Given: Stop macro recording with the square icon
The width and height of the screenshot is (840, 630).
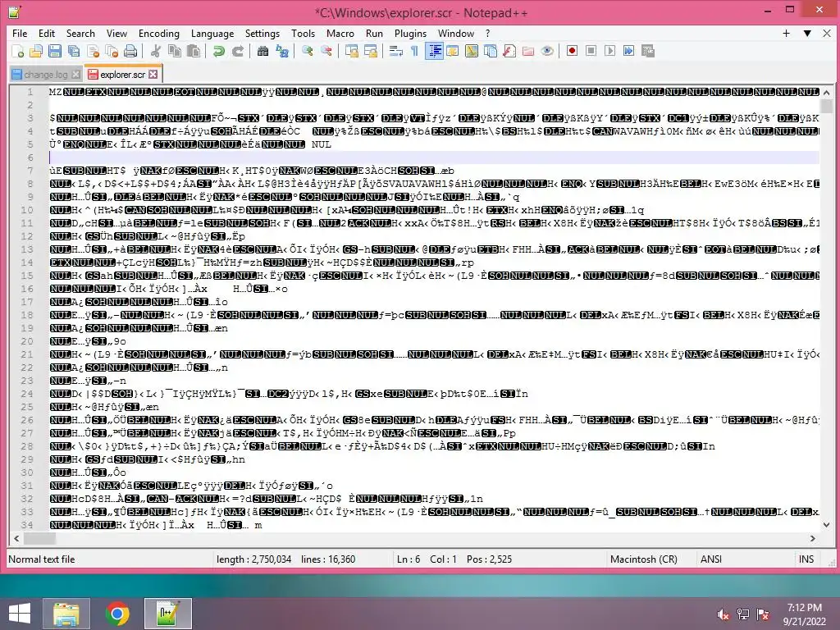Looking at the screenshot, I should tap(591, 51).
